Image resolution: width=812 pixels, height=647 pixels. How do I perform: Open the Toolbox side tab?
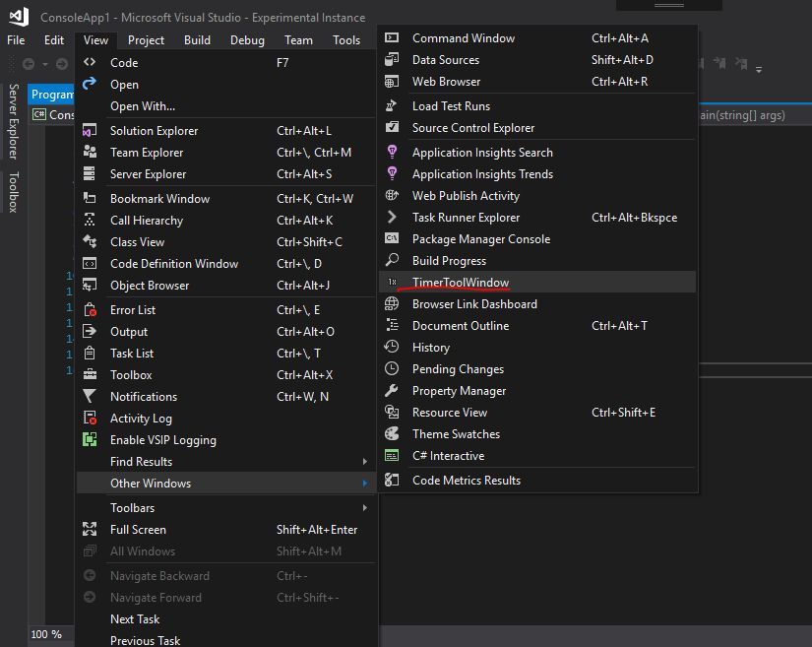tap(13, 192)
